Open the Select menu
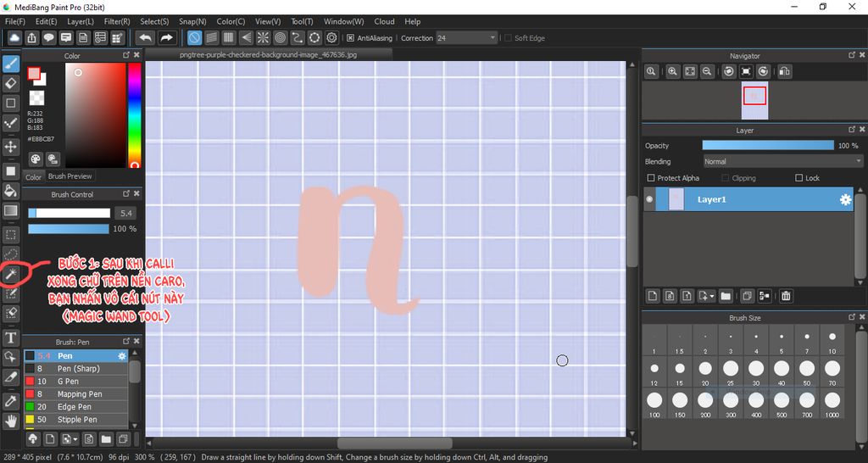This screenshot has width=868, height=463. (154, 21)
